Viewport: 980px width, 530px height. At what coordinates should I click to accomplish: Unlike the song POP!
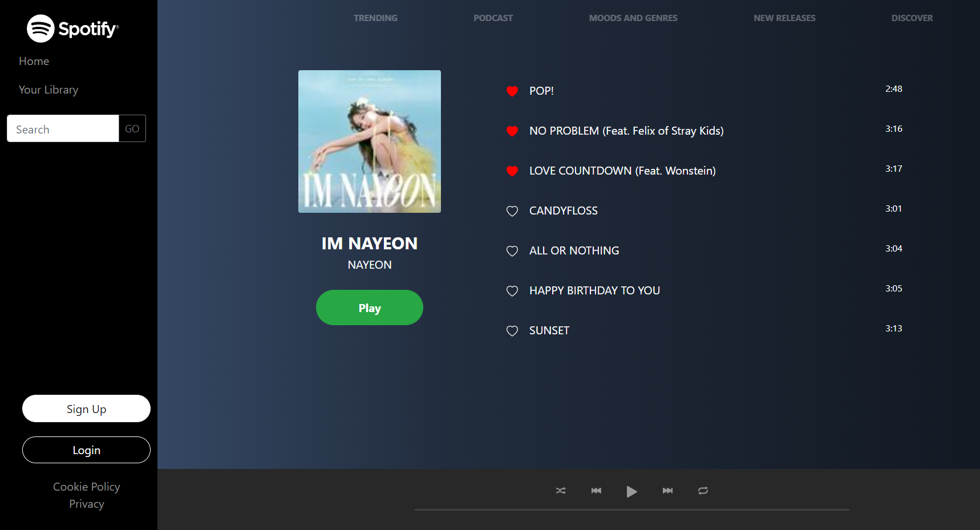[x=512, y=91]
